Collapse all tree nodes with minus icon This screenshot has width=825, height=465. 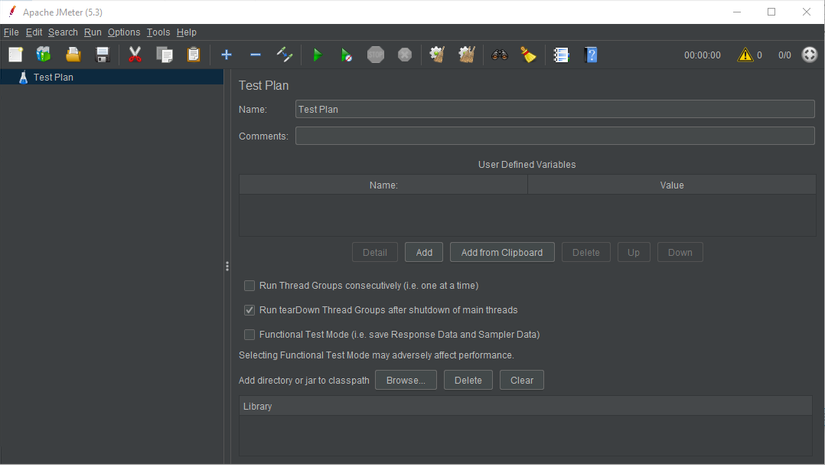click(255, 55)
